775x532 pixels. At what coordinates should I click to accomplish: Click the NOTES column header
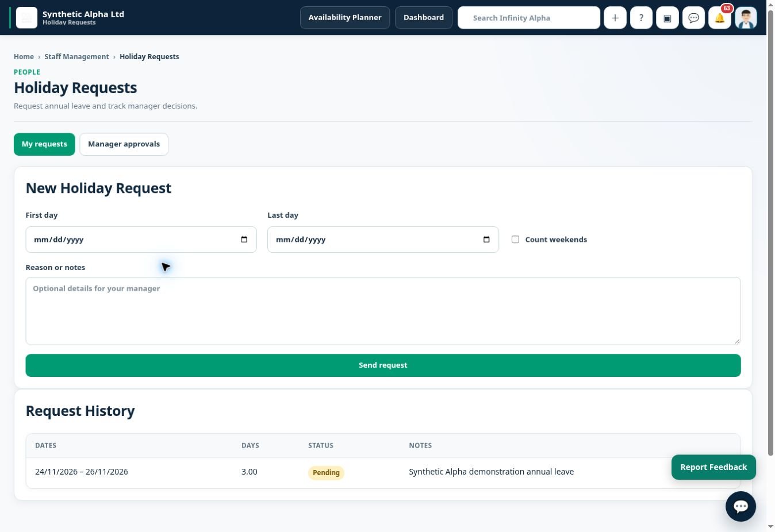click(x=420, y=446)
